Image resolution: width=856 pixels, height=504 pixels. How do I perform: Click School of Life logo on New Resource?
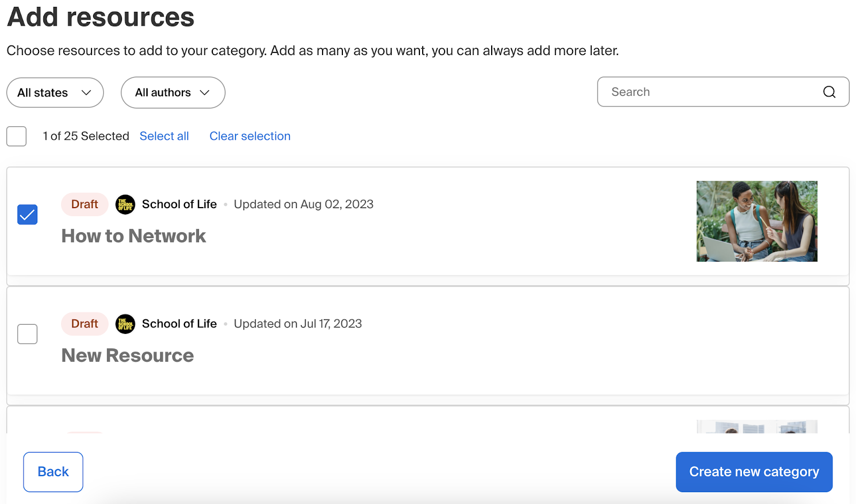coord(125,324)
